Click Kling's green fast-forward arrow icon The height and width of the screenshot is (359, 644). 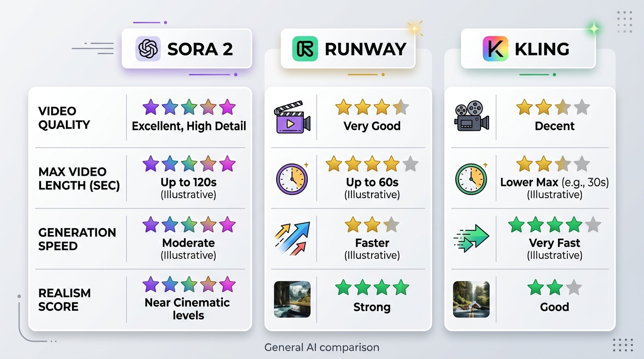[x=471, y=238]
